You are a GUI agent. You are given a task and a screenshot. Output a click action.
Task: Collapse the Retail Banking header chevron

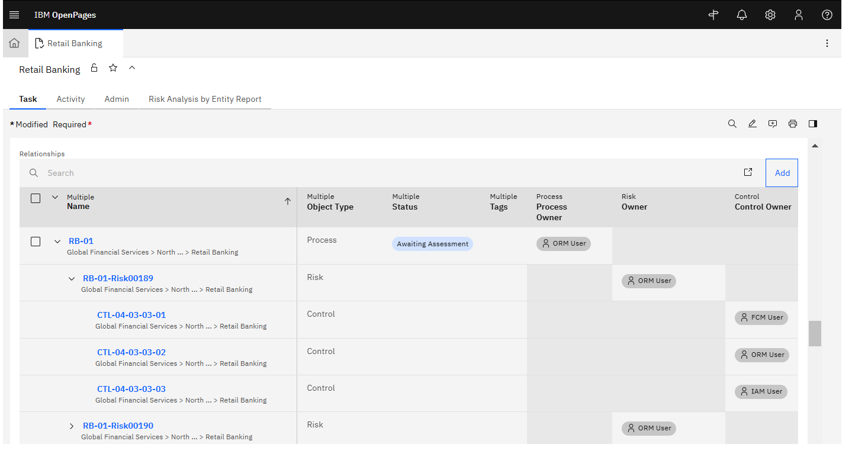coord(132,67)
